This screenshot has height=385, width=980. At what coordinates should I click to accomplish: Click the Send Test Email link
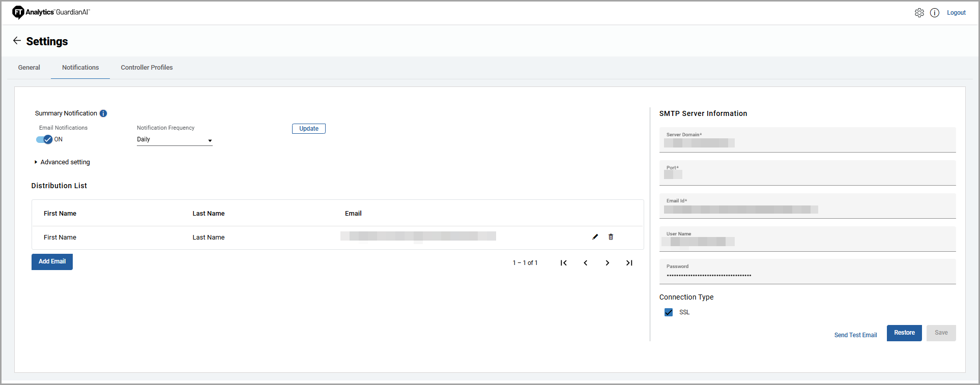(855, 335)
